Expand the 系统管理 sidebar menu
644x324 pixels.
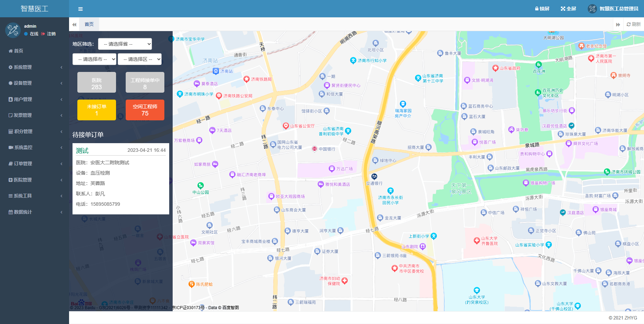35,67
